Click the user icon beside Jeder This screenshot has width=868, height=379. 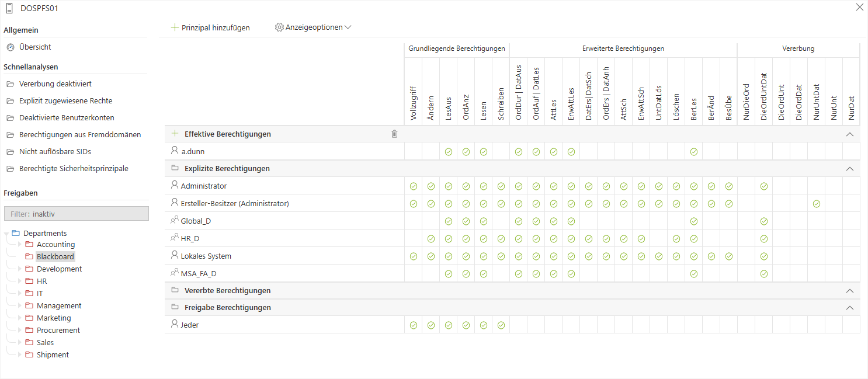[175, 325]
